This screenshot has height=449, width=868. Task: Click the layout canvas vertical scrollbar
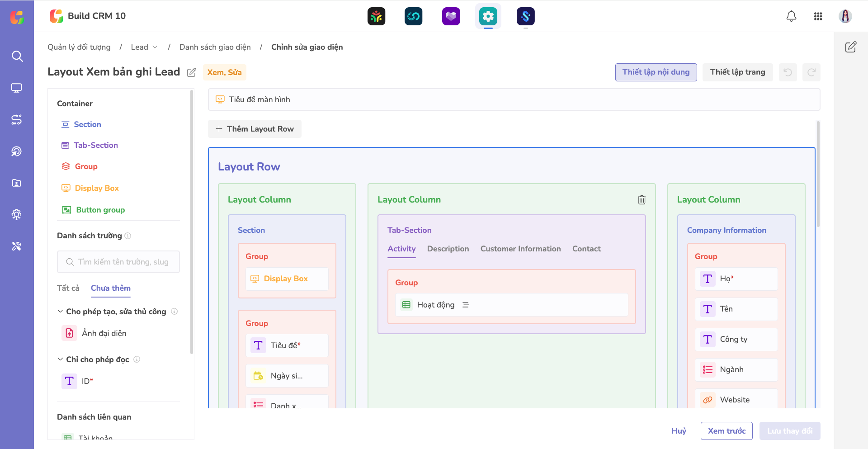click(818, 174)
